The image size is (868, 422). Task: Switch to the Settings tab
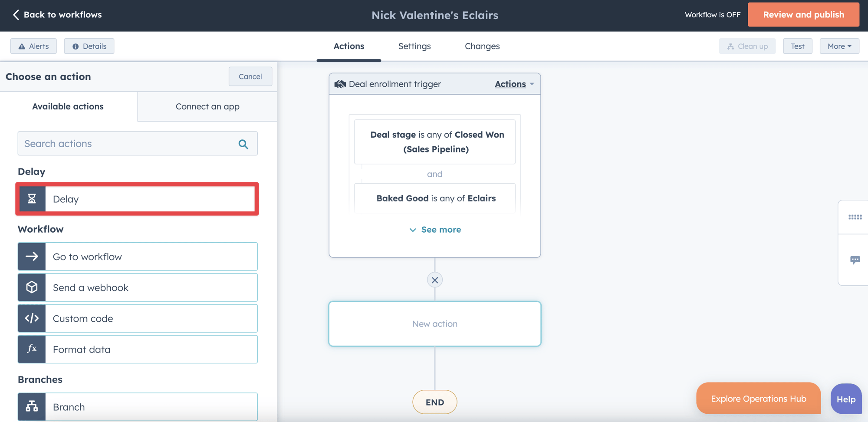pos(414,46)
